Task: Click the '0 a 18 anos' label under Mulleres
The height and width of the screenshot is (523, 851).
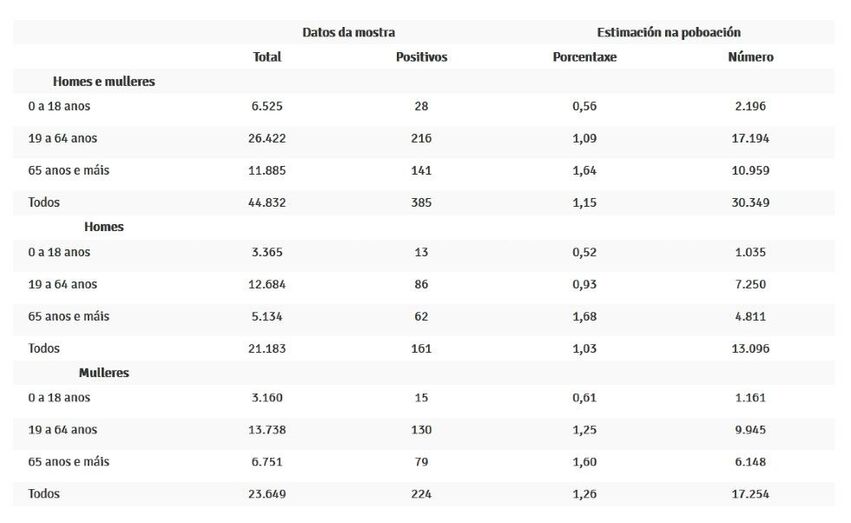Action: pyautogui.click(x=59, y=398)
